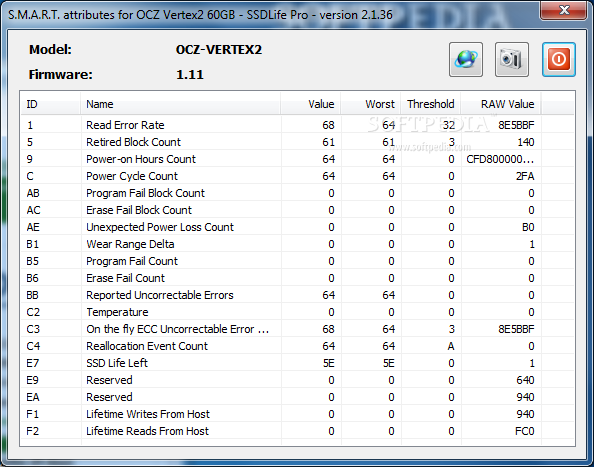Click the globe web browser icon
The height and width of the screenshot is (467, 594).
(x=466, y=59)
